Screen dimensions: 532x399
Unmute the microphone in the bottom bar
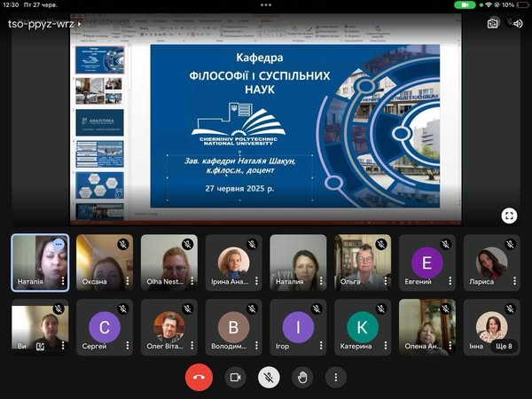click(x=269, y=377)
